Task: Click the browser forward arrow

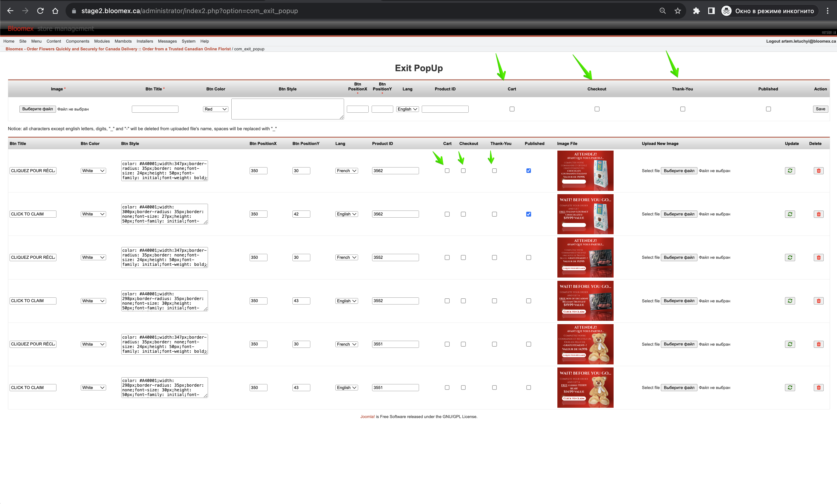Action: (x=25, y=11)
